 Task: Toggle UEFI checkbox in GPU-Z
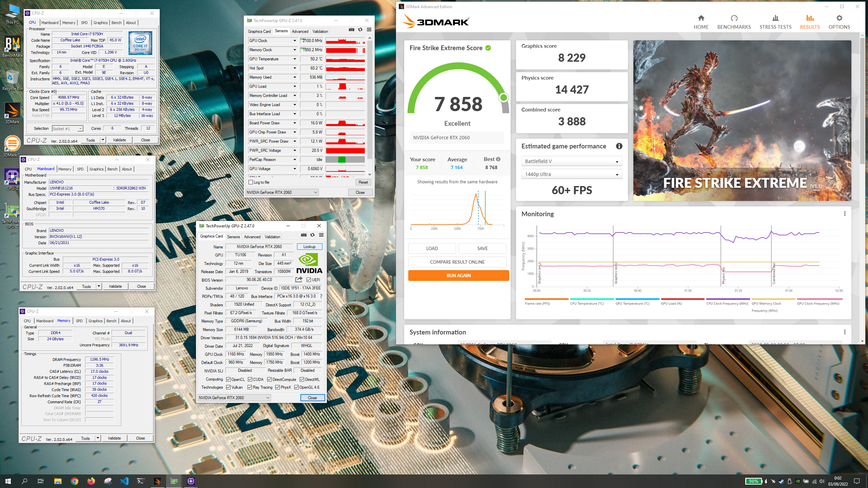tap(309, 280)
